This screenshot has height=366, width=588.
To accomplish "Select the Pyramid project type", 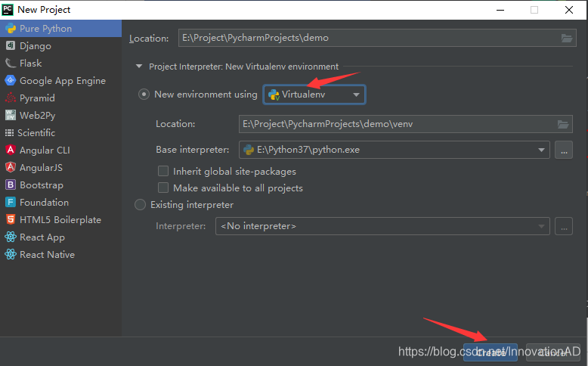I will point(60,98).
